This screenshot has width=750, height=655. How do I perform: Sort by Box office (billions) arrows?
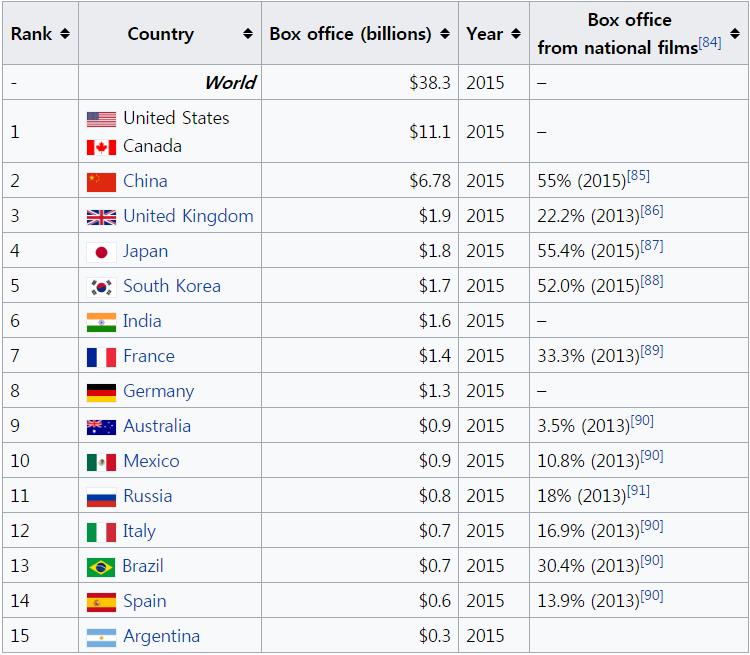445,34
